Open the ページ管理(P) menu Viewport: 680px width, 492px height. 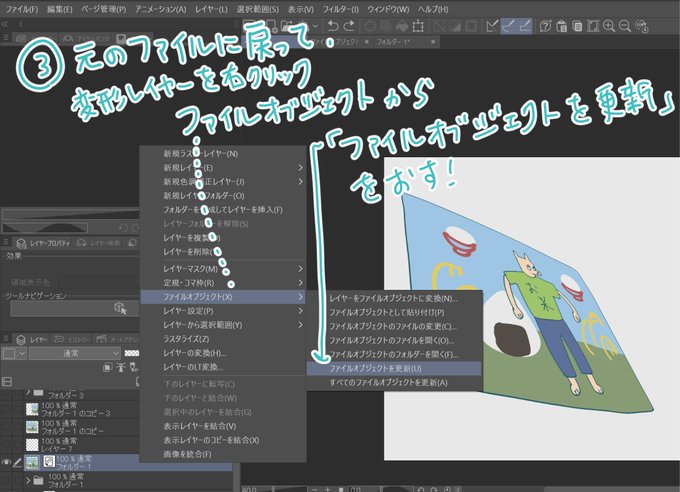coord(104,9)
